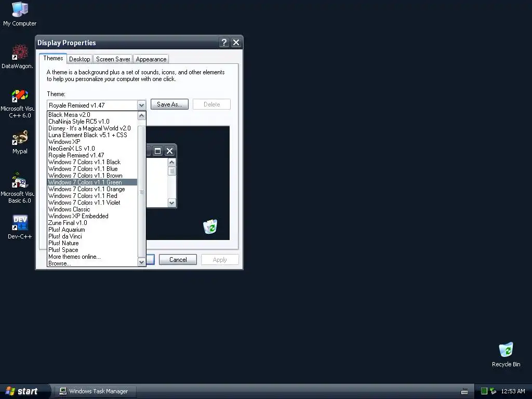Viewport: 532px width, 399px height.
Task: Click the help question mark in Display Properties
Action: (224, 43)
